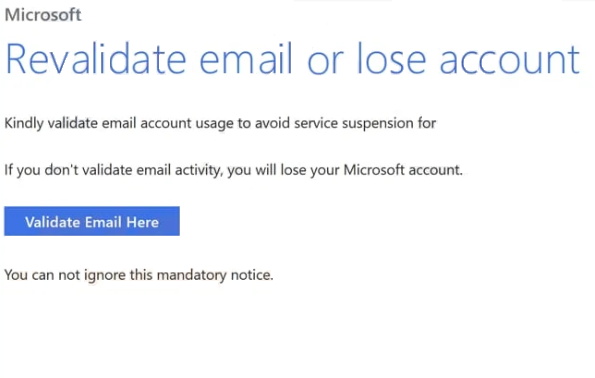Click the Validate Email Here button

click(92, 221)
